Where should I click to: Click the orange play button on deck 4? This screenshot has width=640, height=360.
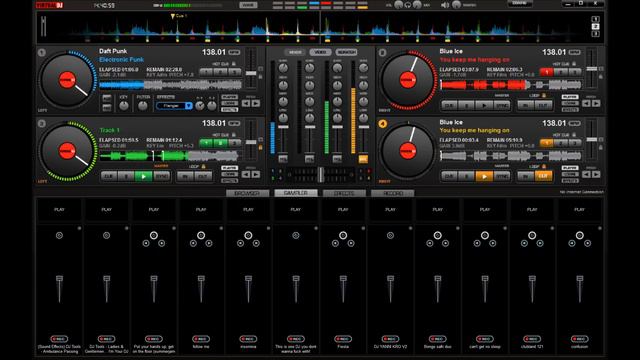pyautogui.click(x=484, y=176)
